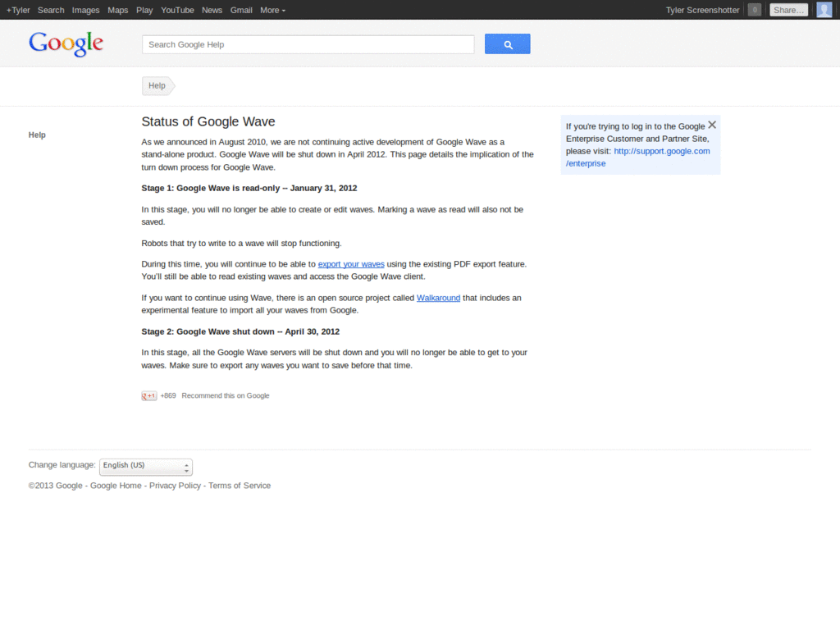Click the Tyler Screenshotter account name

click(x=702, y=10)
